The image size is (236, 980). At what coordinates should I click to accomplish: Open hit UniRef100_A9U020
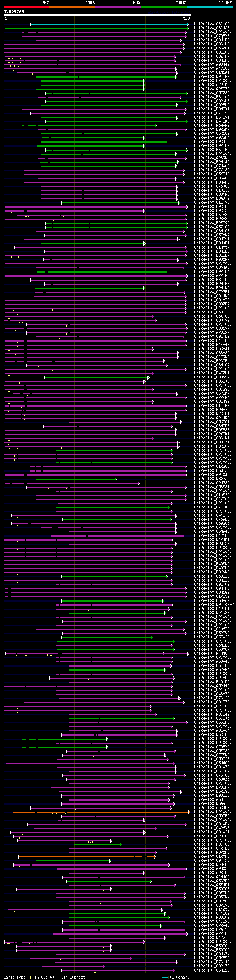pos(212,869)
